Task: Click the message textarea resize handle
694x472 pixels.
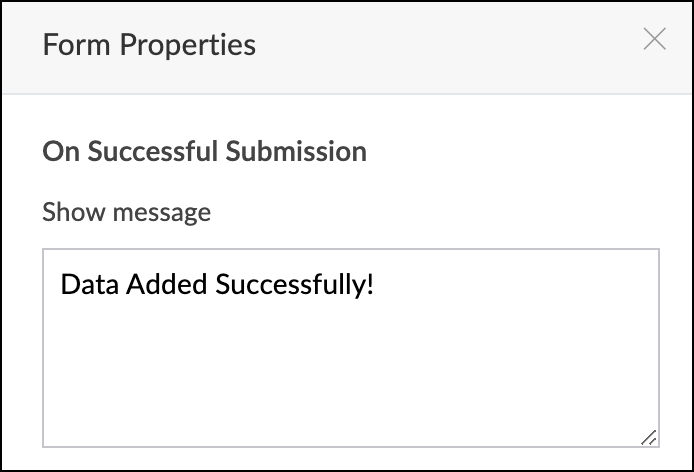Action: [x=648, y=436]
